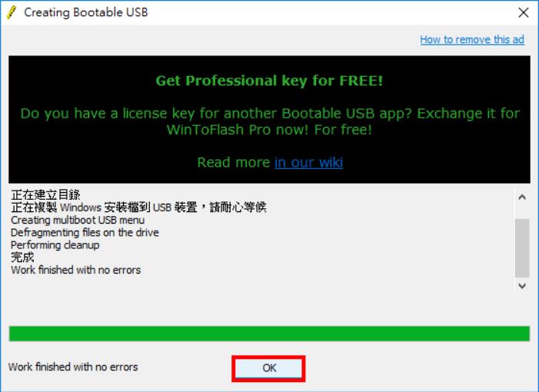Click the 'Get Professional key for FREE!' headline
The image size is (539, 392).
[x=269, y=81]
